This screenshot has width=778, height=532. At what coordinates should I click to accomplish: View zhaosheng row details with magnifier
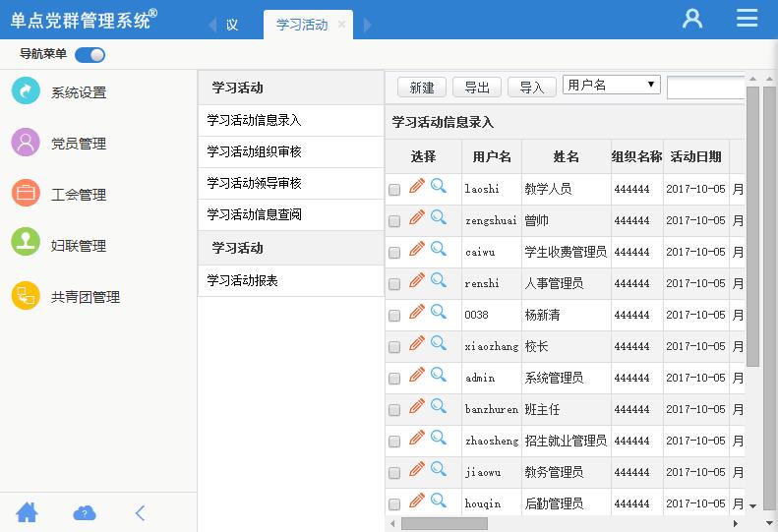coord(439,438)
